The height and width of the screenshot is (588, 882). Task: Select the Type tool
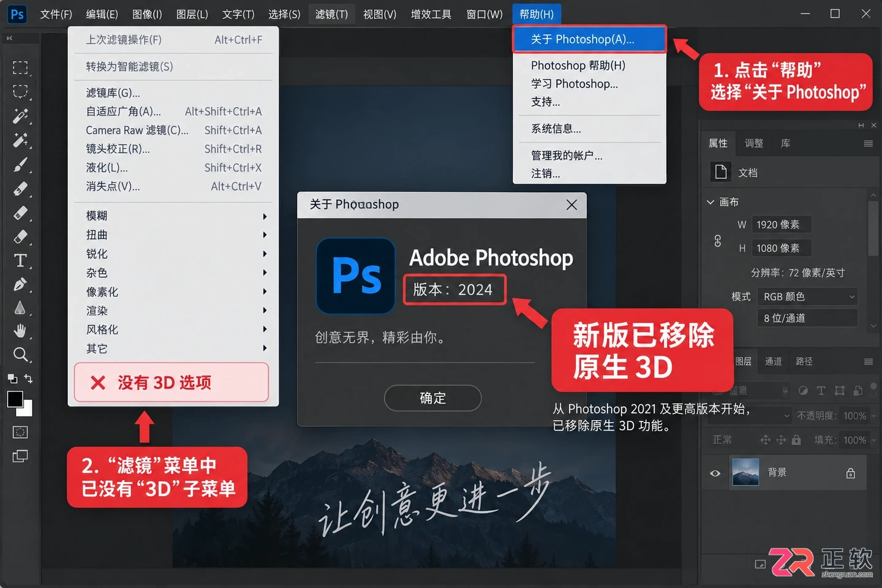[20, 261]
